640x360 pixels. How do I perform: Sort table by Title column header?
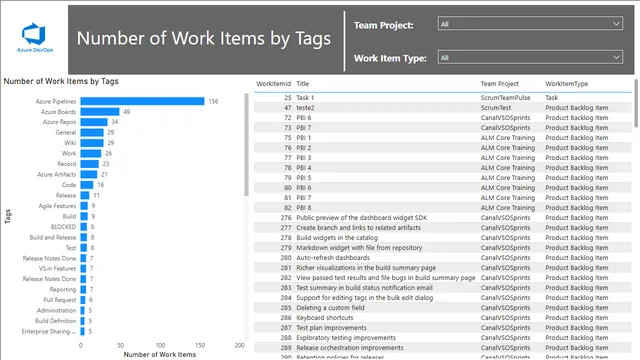pyautogui.click(x=302, y=84)
